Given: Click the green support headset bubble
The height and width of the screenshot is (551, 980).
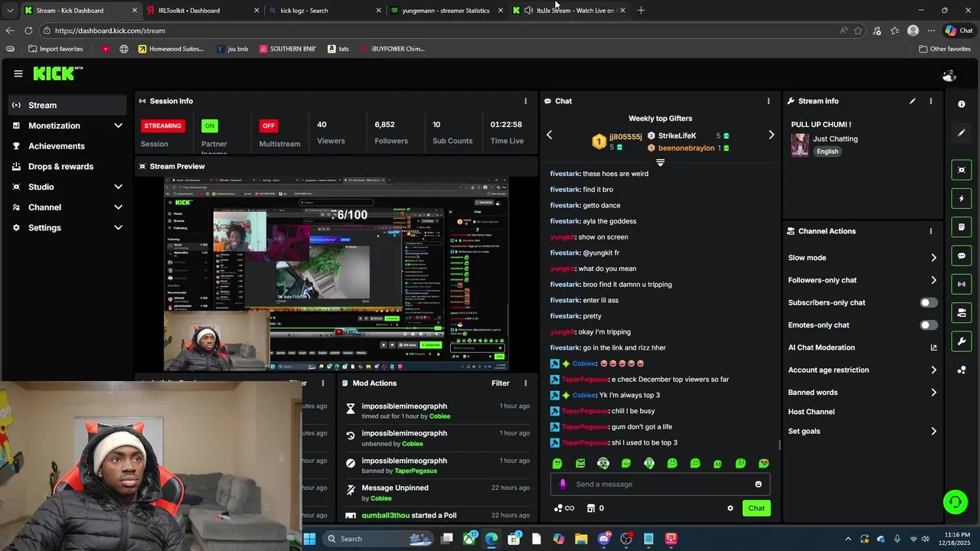Looking at the screenshot, I should 955,502.
